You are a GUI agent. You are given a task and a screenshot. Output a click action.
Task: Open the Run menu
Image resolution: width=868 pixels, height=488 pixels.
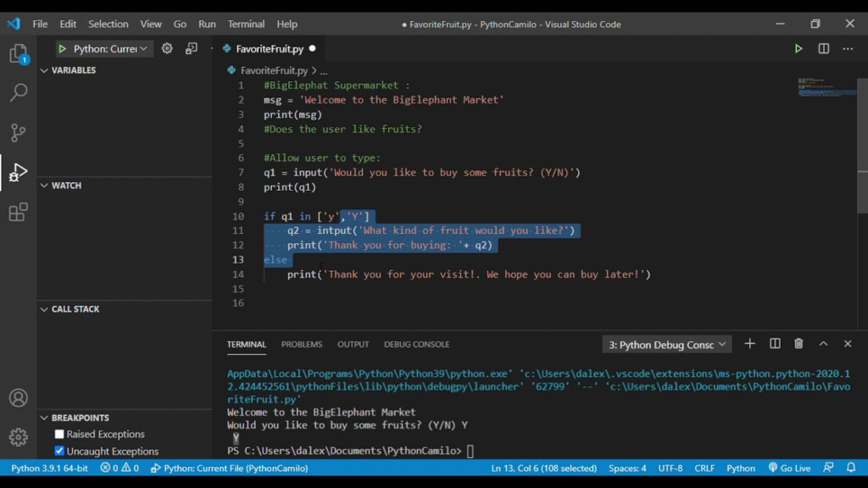click(x=207, y=24)
